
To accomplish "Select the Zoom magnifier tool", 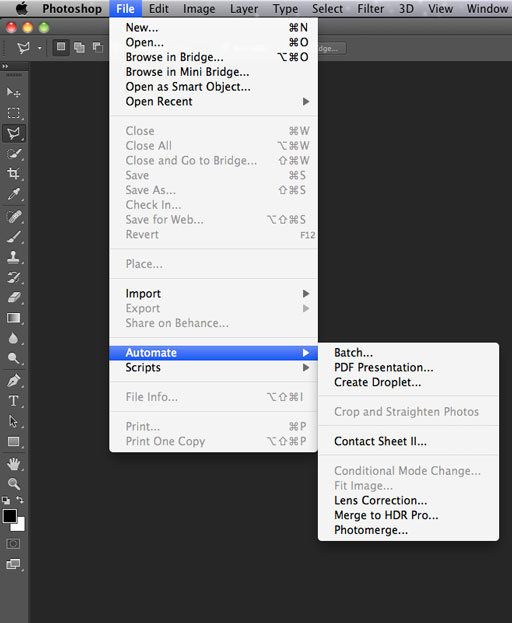I will pyautogui.click(x=14, y=484).
